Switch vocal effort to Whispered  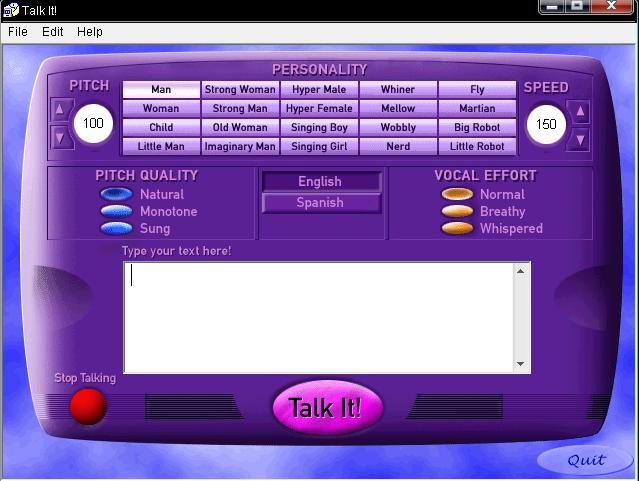458,229
